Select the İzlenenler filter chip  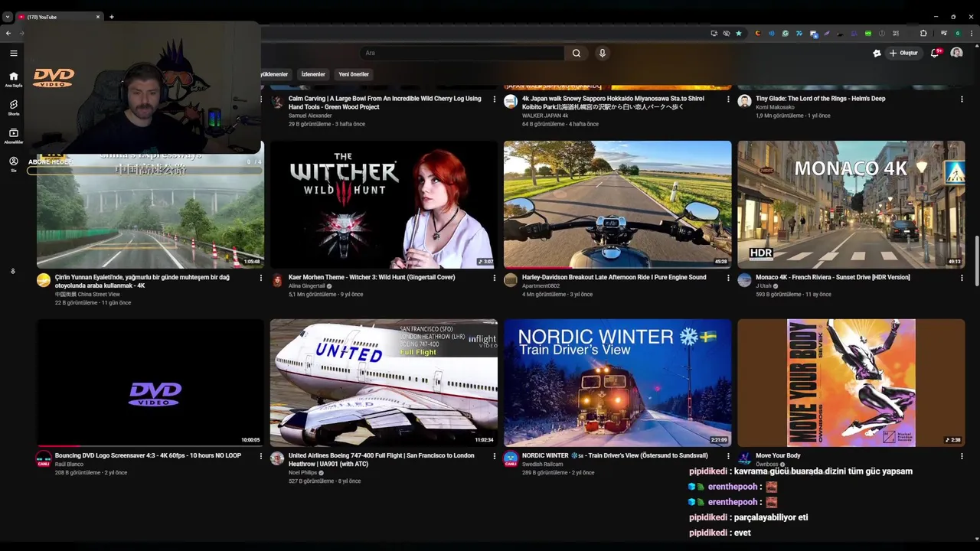pyautogui.click(x=313, y=74)
